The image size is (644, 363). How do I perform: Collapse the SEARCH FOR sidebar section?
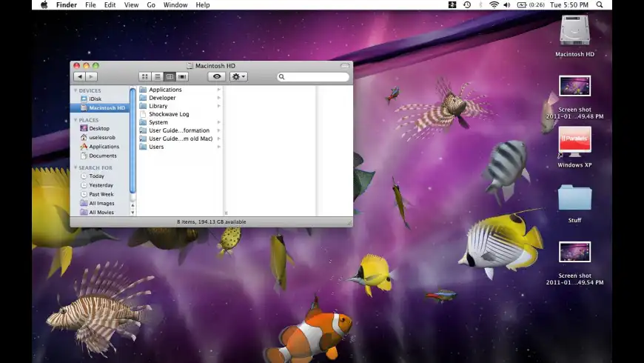75,167
